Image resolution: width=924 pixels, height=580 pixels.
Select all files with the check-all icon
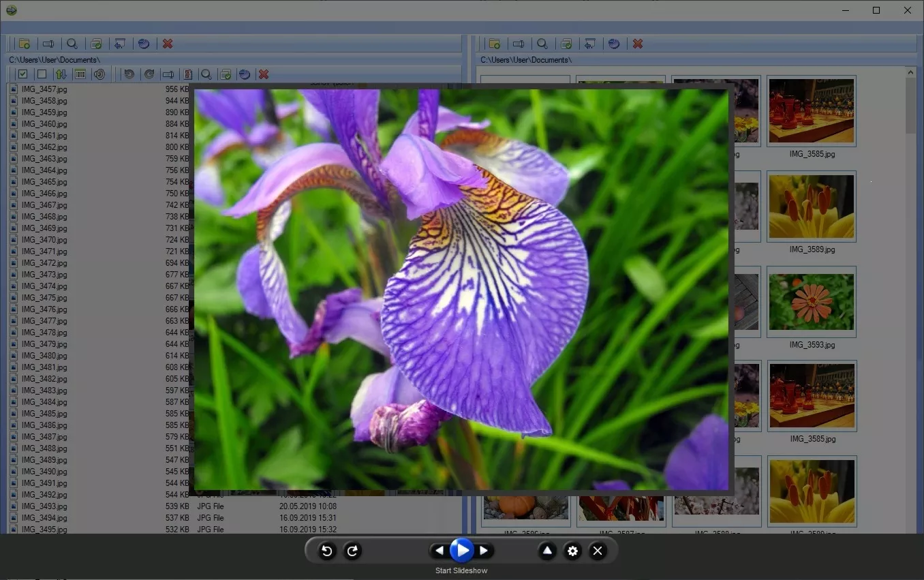coord(22,74)
